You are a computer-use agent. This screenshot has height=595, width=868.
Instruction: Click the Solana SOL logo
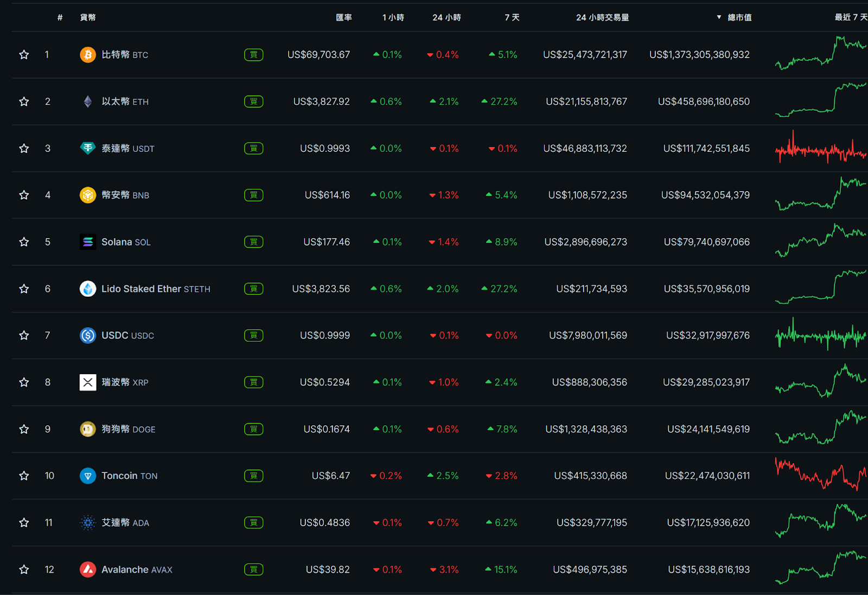pos(88,242)
